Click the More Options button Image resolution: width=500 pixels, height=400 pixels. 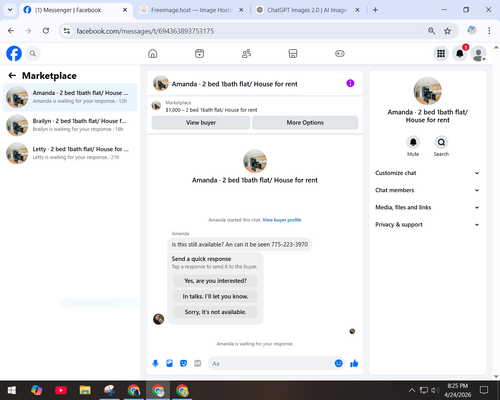pyautogui.click(x=305, y=123)
